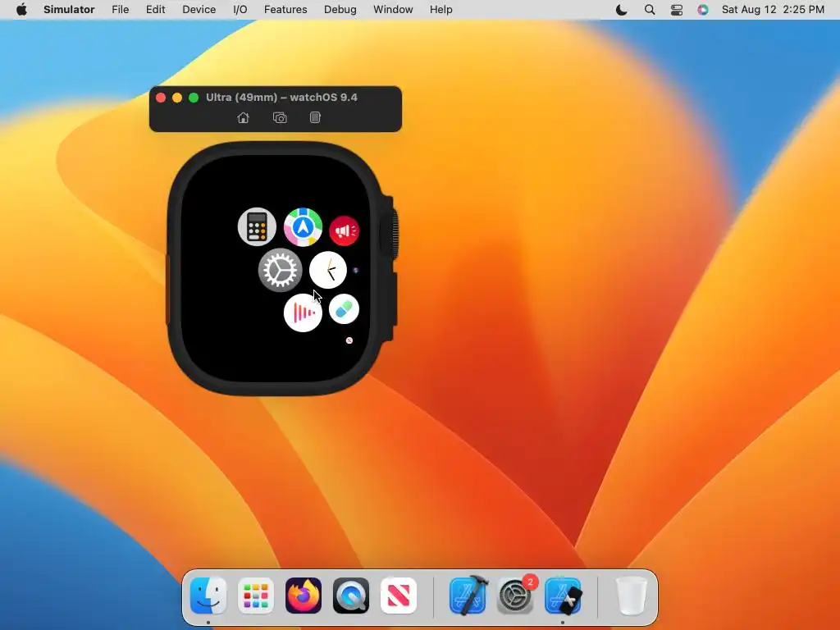Click the simulator Home button

point(243,117)
